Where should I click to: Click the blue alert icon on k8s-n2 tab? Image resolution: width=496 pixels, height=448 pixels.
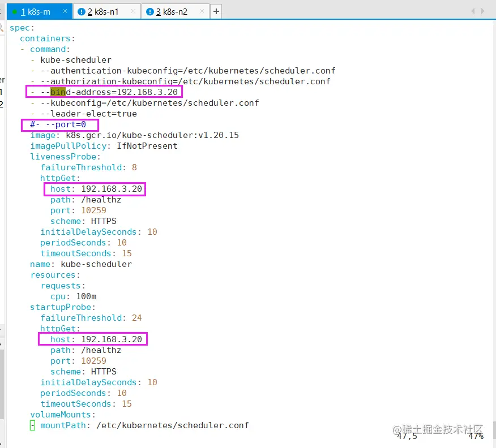(150, 12)
